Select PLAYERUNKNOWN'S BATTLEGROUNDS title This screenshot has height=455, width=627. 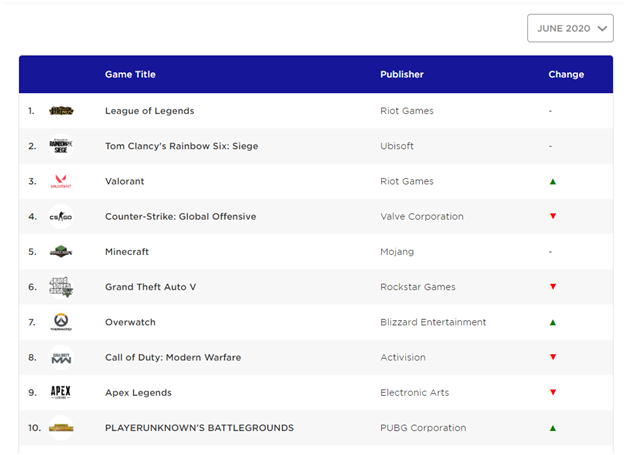coord(200,427)
